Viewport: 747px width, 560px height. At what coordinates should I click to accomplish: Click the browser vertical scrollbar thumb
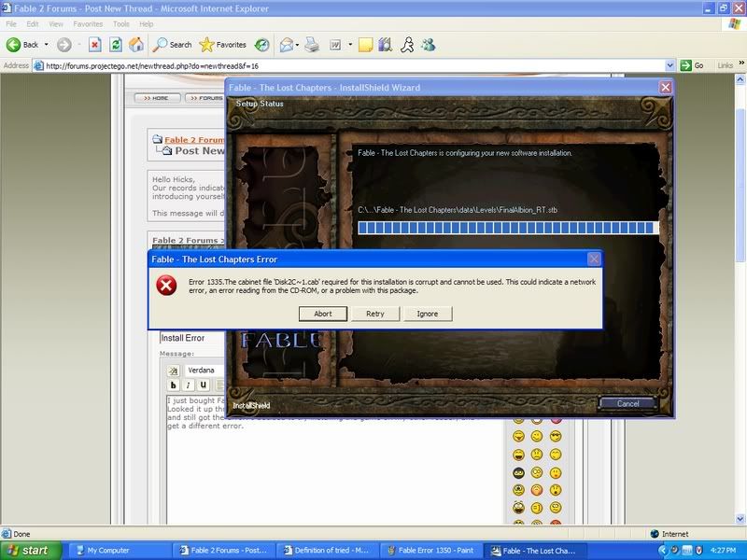[x=740, y=185]
